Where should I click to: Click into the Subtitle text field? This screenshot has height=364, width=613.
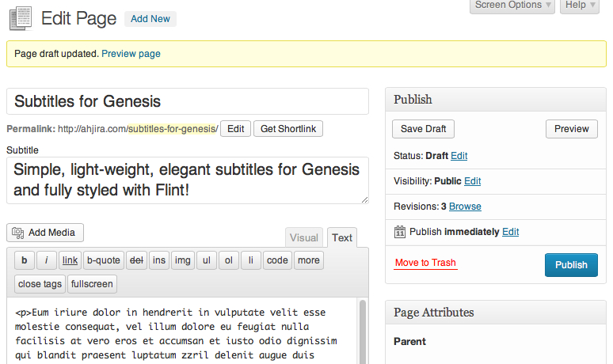click(x=187, y=180)
